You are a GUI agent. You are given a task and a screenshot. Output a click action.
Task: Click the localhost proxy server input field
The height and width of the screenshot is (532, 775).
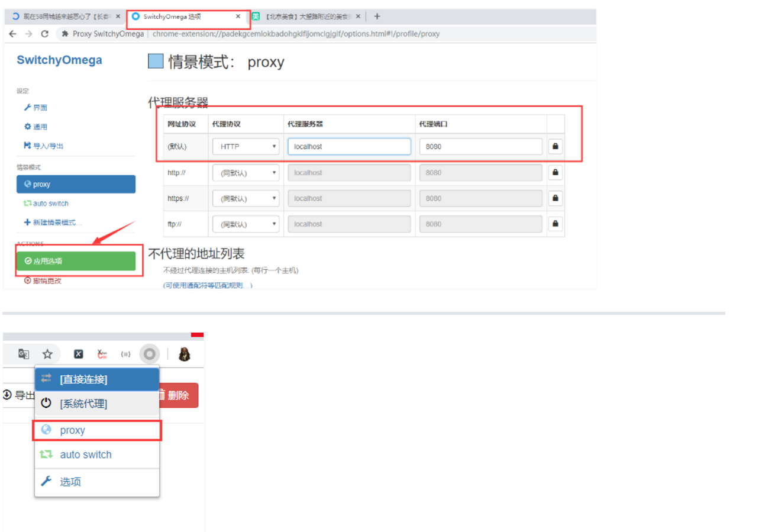[349, 146]
